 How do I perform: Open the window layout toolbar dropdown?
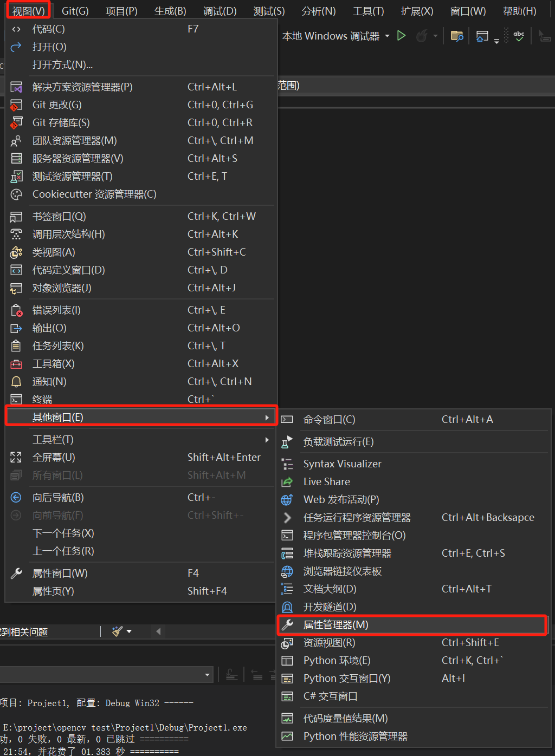pos(496,41)
